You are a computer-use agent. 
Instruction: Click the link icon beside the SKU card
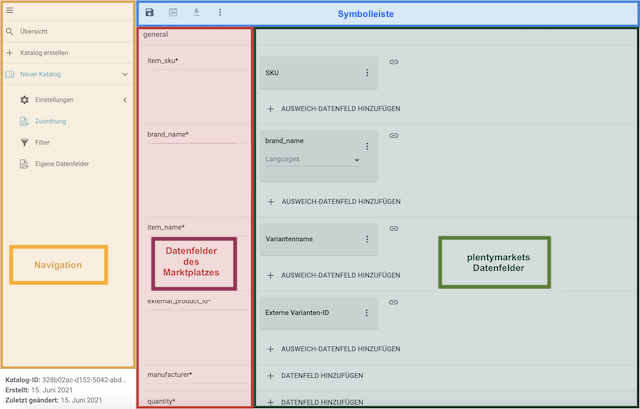pyautogui.click(x=393, y=62)
